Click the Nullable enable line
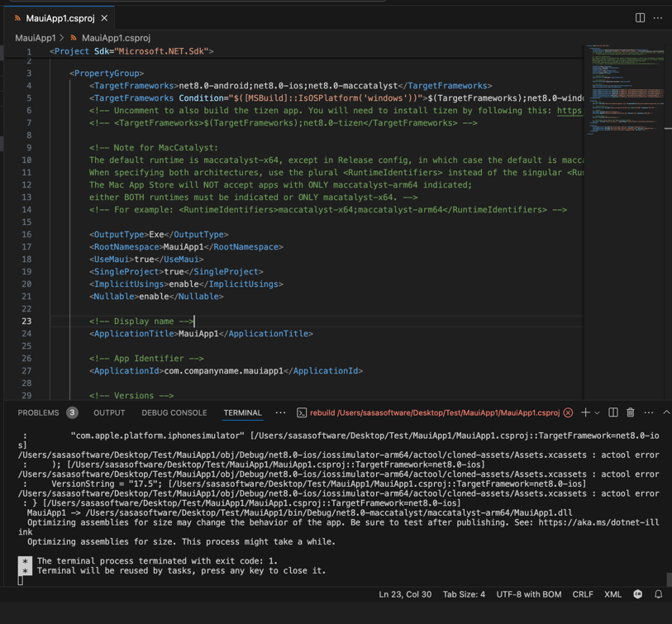This screenshot has height=624, width=672. (x=156, y=296)
